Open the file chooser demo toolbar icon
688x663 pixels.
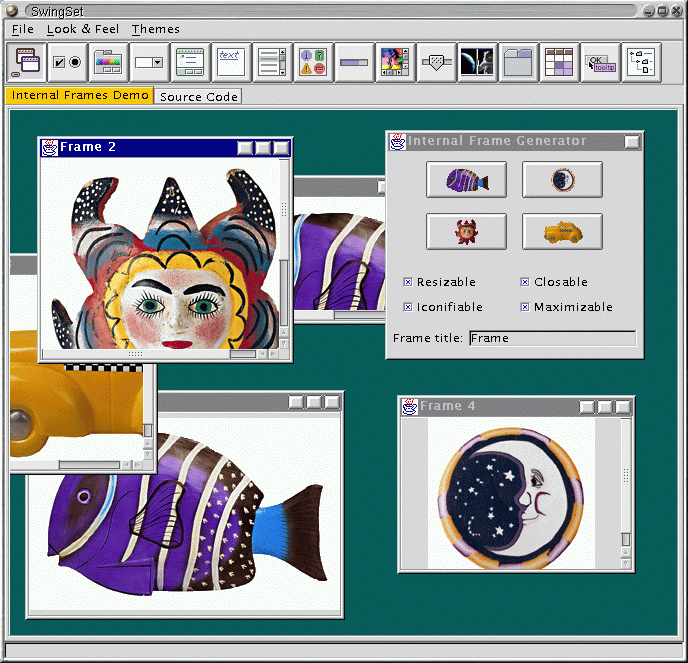(x=190, y=62)
